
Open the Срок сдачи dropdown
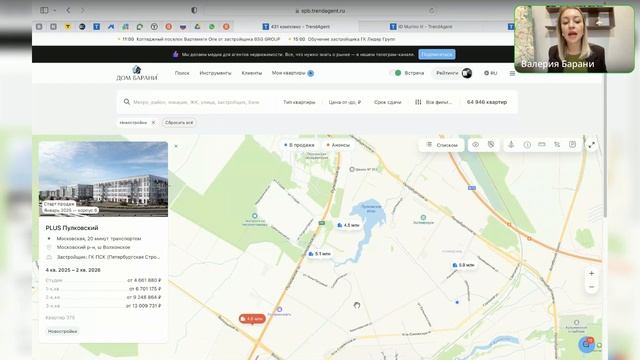click(x=388, y=102)
